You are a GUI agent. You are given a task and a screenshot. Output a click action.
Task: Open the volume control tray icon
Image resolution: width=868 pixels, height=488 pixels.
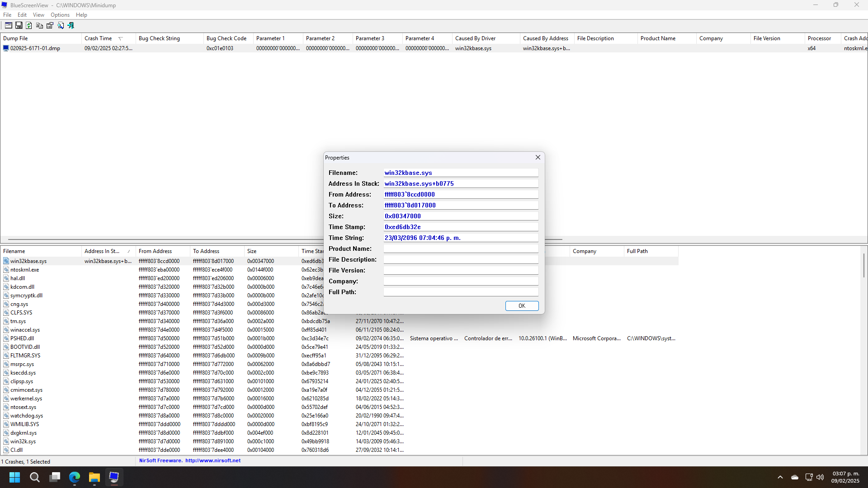coord(820,477)
